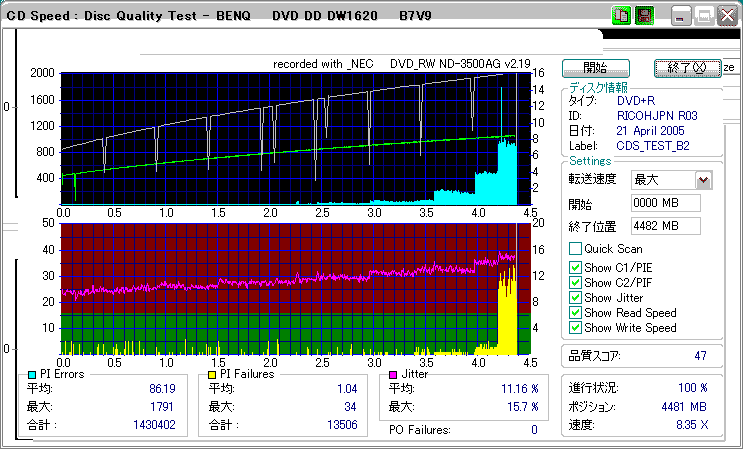This screenshot has width=743, height=449.
Task: Click the magenta Jitter legend square
Action: point(395,374)
